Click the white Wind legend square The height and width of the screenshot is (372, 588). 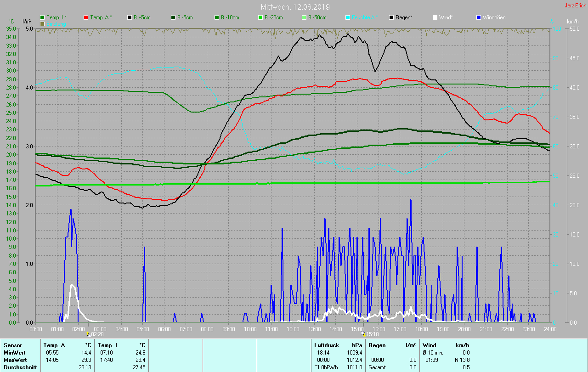[x=435, y=17]
